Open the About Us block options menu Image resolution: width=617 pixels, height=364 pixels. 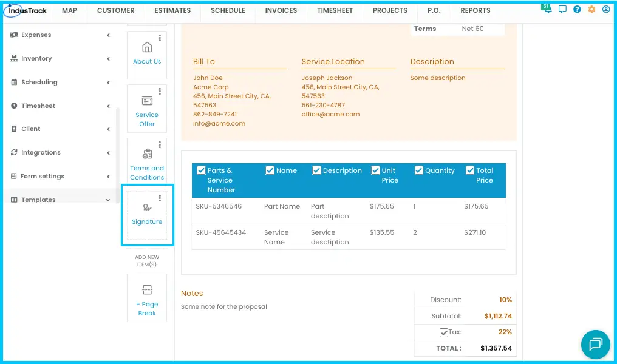pos(160,38)
